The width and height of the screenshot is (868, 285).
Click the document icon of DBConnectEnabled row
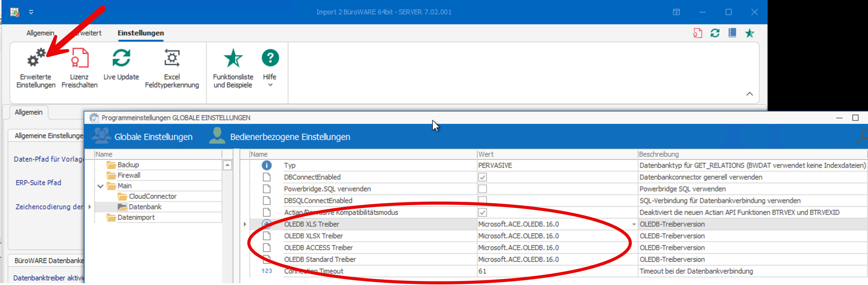click(266, 177)
